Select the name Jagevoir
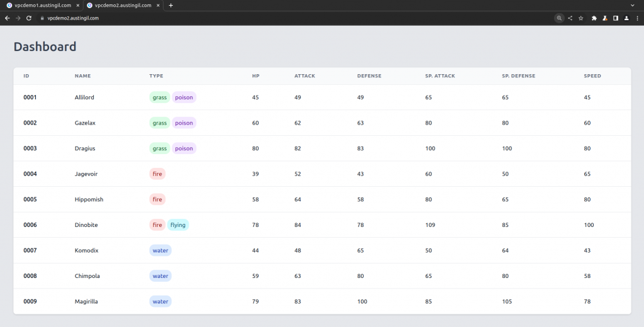644x327 pixels. click(x=86, y=174)
